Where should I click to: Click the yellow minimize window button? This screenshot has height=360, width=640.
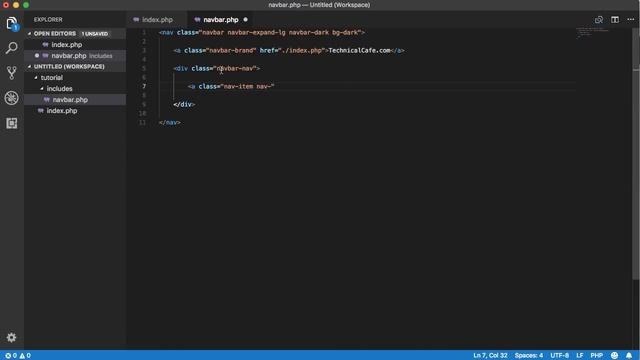[x=16, y=5]
